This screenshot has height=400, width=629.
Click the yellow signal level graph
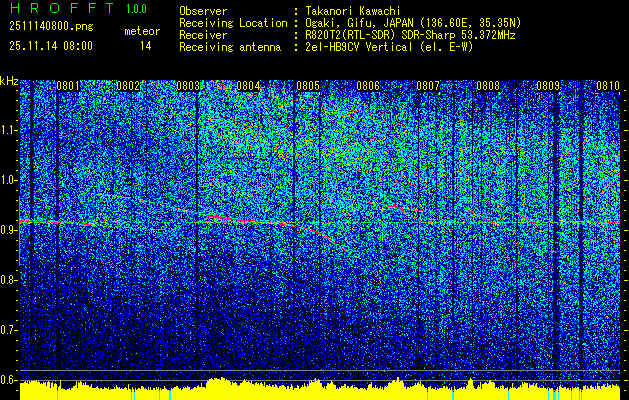pos(314,390)
